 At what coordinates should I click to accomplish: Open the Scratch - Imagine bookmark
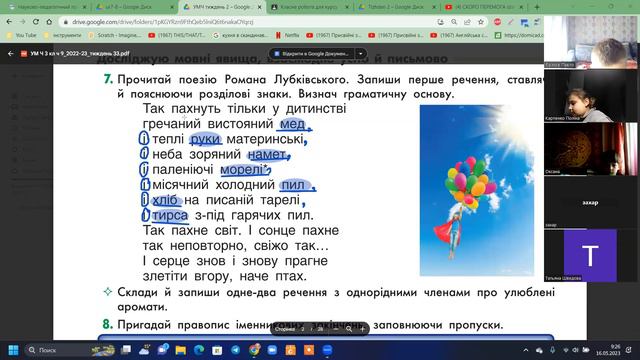pos(115,36)
